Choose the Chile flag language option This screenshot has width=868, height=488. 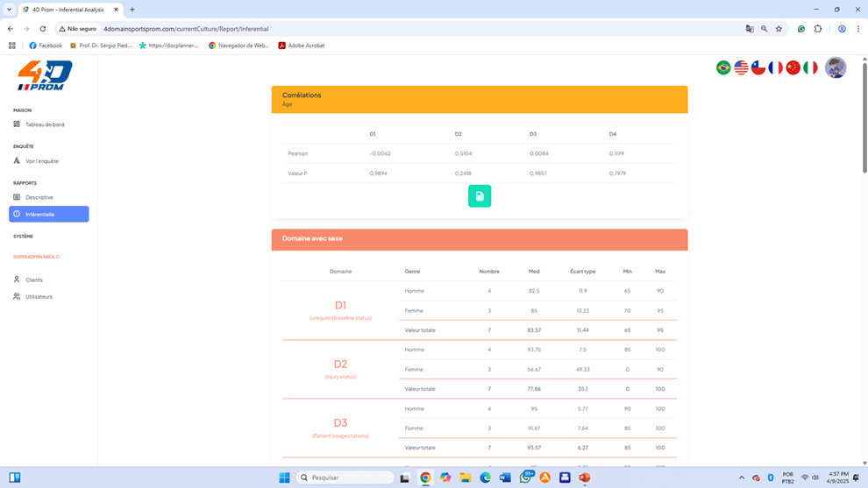point(758,67)
